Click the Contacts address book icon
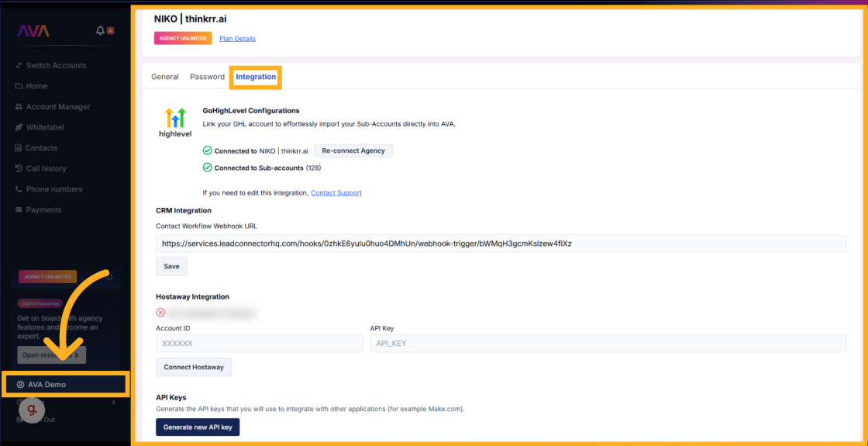 coord(19,148)
